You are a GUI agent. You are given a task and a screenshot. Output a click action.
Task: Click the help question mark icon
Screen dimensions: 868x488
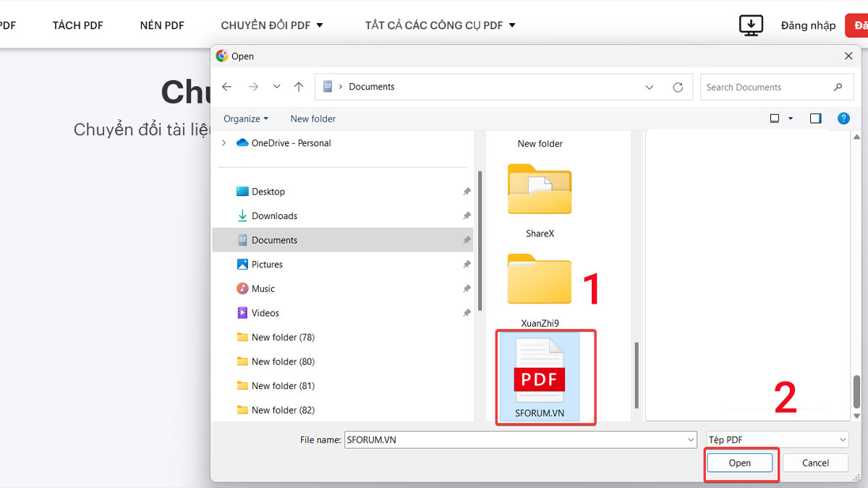(x=843, y=119)
